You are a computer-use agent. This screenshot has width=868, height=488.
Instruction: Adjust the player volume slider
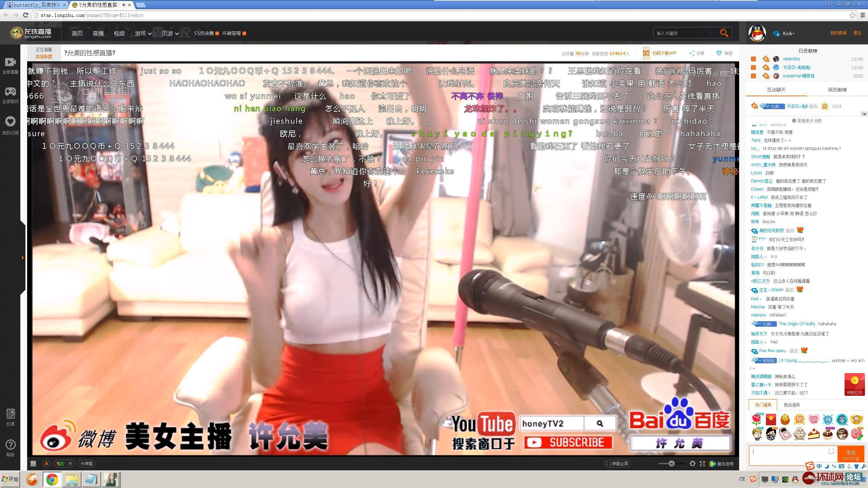pyautogui.click(x=671, y=464)
